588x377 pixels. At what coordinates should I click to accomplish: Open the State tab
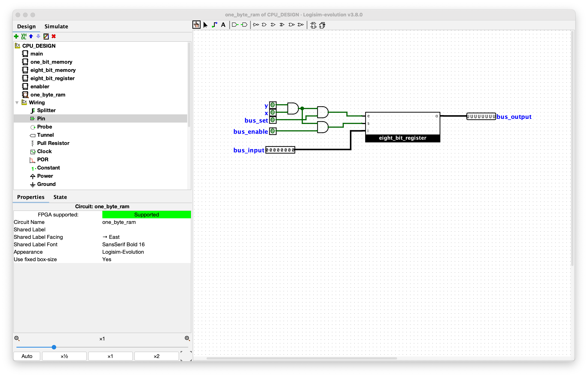pyautogui.click(x=60, y=197)
